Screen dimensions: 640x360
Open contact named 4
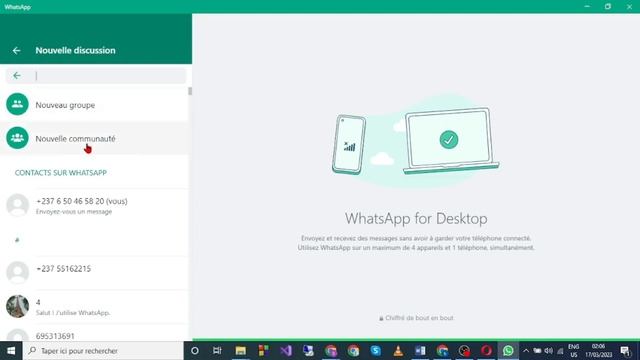pos(94,307)
